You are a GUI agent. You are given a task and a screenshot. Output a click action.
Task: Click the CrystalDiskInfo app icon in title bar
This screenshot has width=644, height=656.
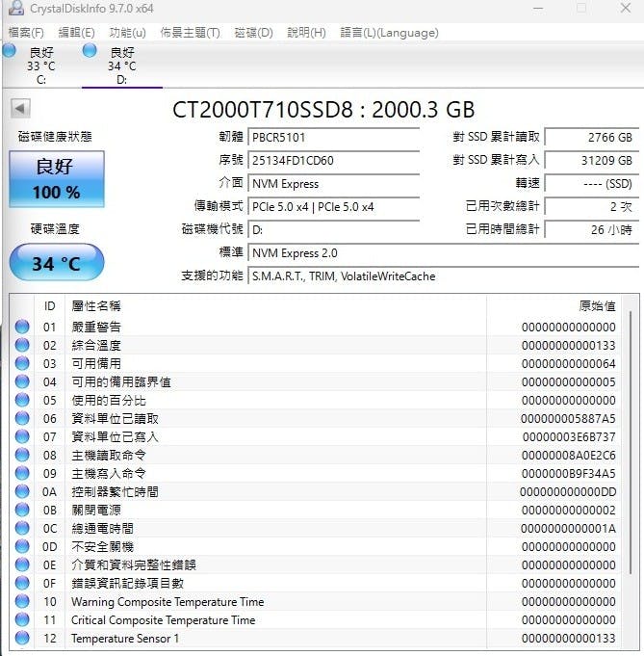pyautogui.click(x=16, y=8)
